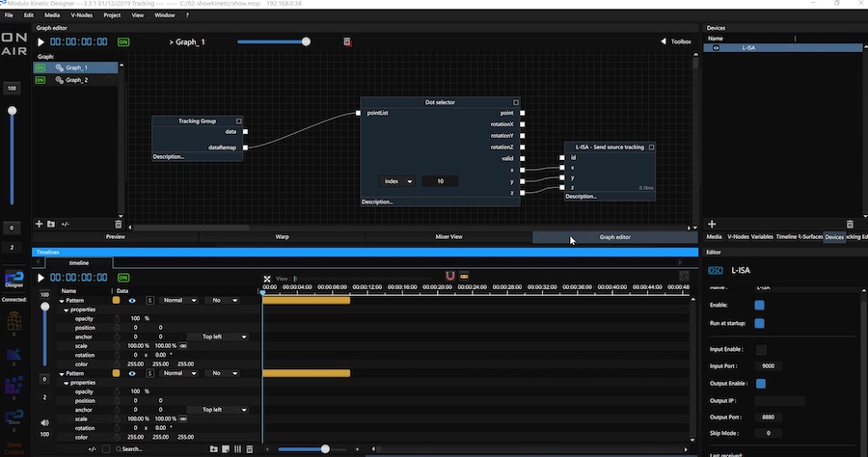This screenshot has height=457, width=868.
Task: Open the Normal blend mode dropdown of first Pattern
Action: 179,300
